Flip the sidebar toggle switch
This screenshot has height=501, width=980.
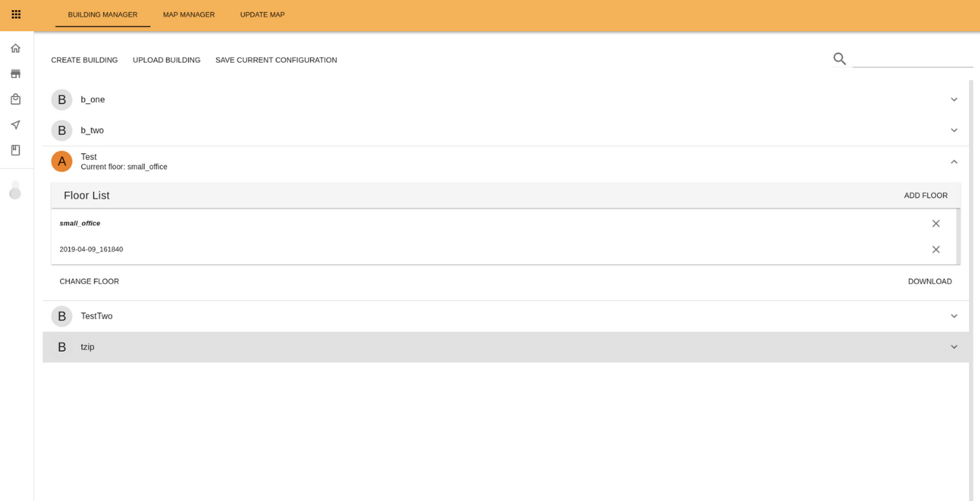click(15, 190)
